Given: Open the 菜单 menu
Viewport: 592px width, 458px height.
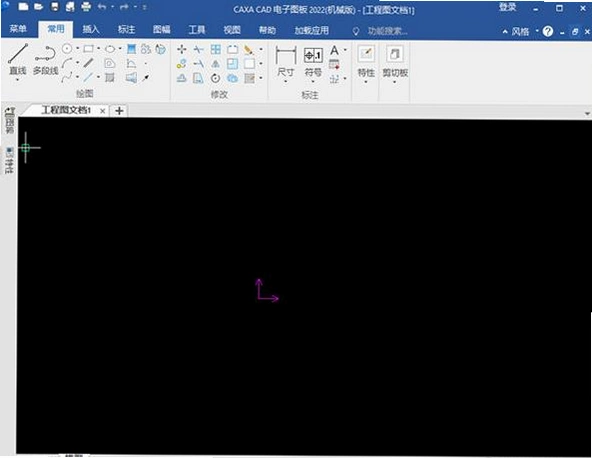Looking at the screenshot, I should click(18, 29).
